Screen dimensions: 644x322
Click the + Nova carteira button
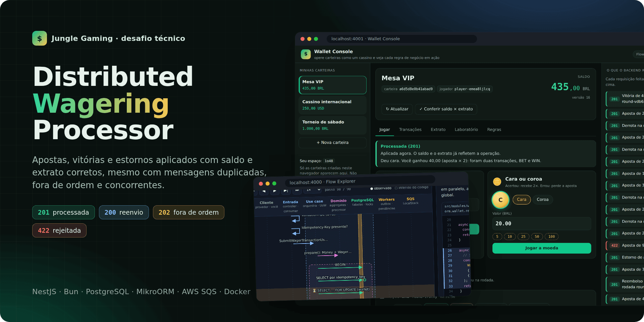332,143
